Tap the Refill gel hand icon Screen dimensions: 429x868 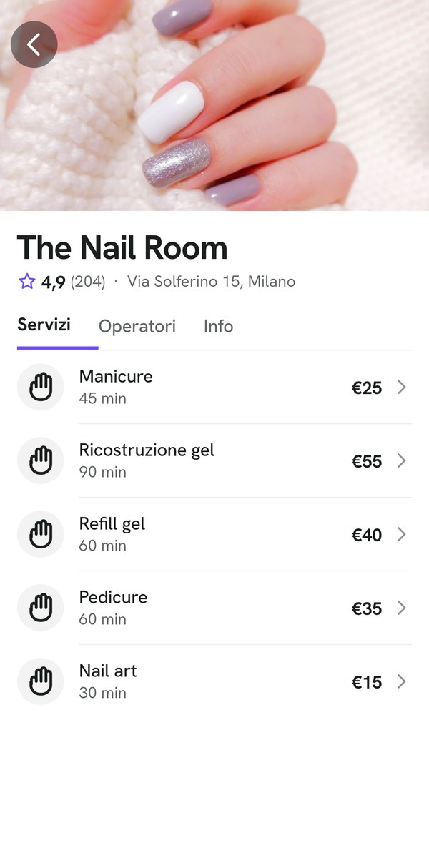(41, 534)
